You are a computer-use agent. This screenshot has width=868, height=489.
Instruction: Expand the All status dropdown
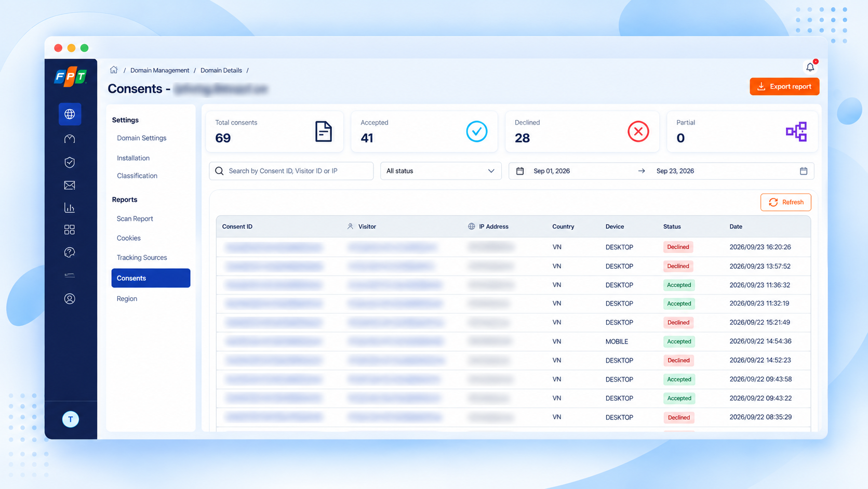point(440,171)
